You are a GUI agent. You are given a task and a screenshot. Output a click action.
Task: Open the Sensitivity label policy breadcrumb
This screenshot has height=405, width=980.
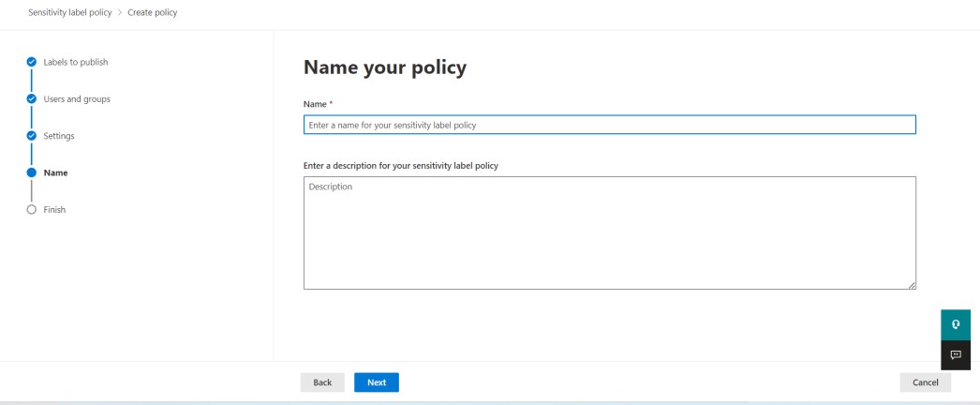[70, 12]
